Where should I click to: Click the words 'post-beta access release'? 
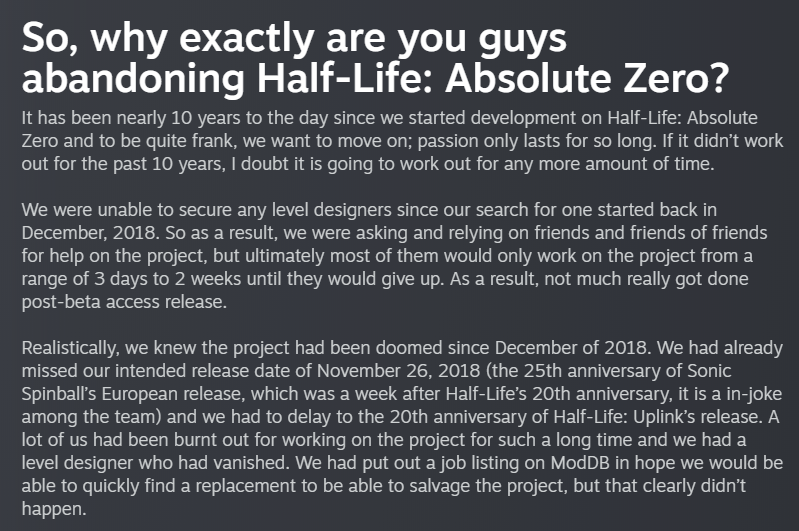tap(123, 302)
